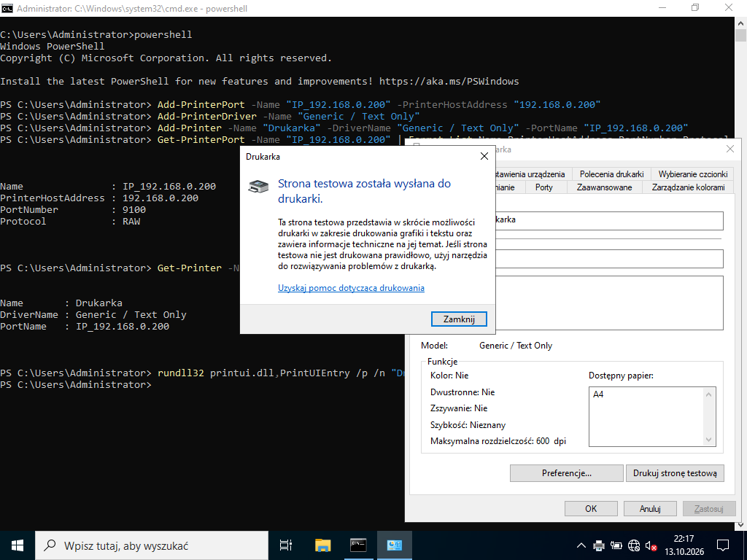Click the printer icon in test page dialog

click(x=258, y=186)
